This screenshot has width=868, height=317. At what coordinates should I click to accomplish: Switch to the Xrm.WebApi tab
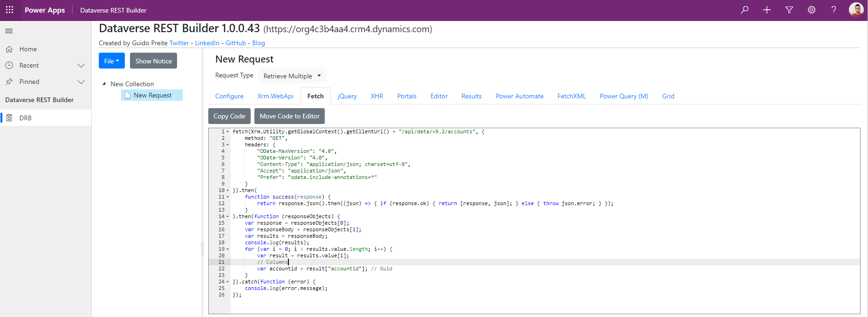[x=275, y=96]
